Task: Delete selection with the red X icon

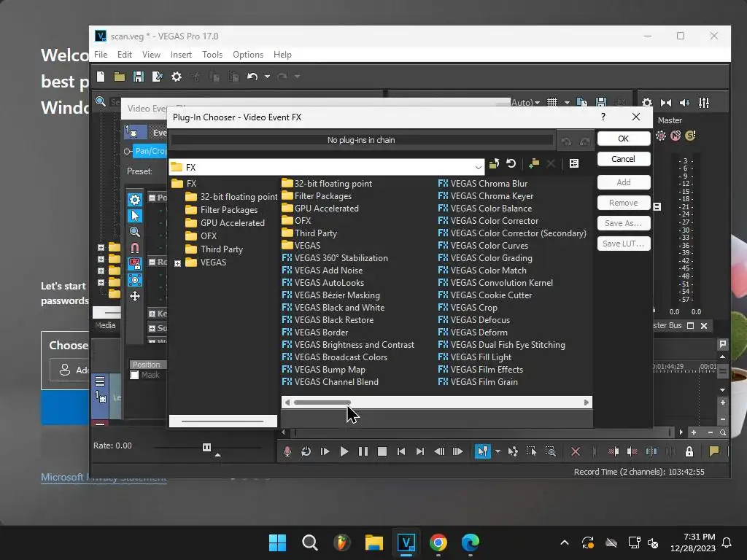Action: pos(575,451)
